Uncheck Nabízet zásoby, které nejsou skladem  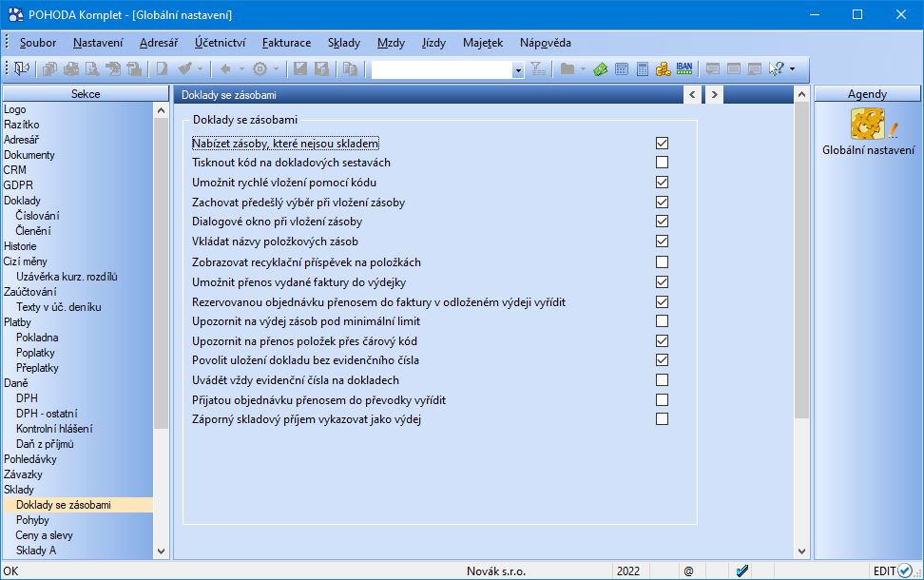point(662,144)
